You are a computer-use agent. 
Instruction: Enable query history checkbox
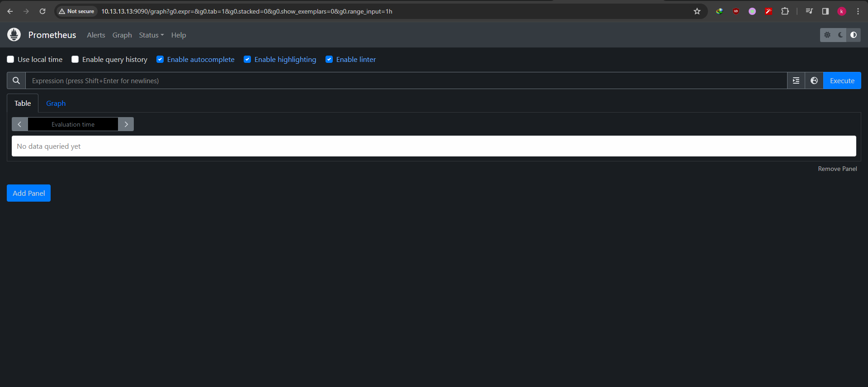click(75, 59)
